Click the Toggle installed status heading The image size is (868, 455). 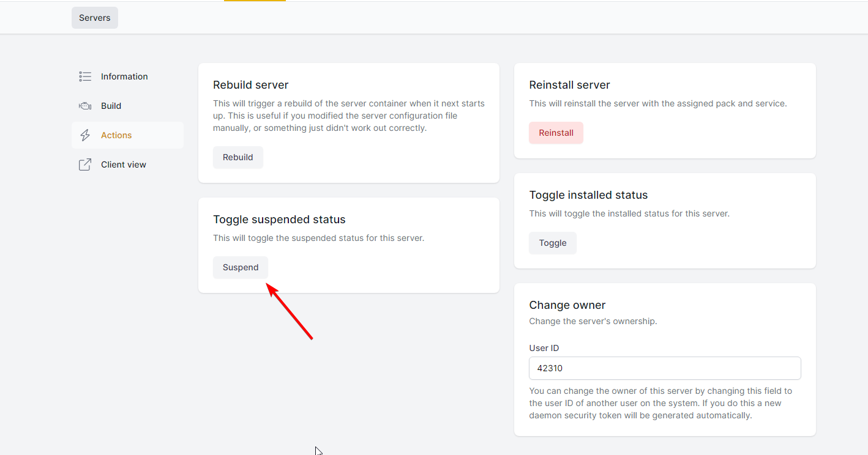click(588, 195)
